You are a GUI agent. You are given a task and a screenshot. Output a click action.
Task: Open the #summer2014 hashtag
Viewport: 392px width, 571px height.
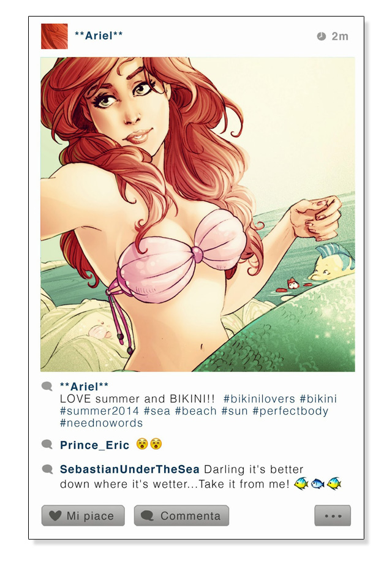99,410
